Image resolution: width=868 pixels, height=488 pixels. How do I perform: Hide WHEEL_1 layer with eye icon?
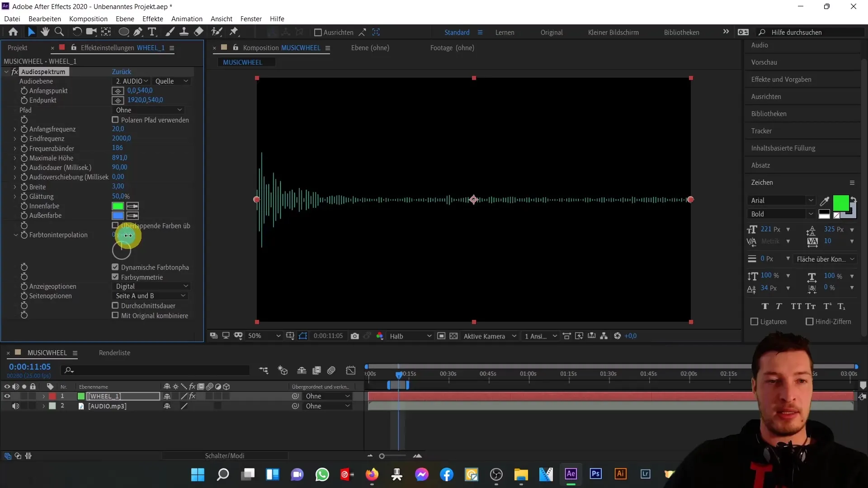pos(7,396)
